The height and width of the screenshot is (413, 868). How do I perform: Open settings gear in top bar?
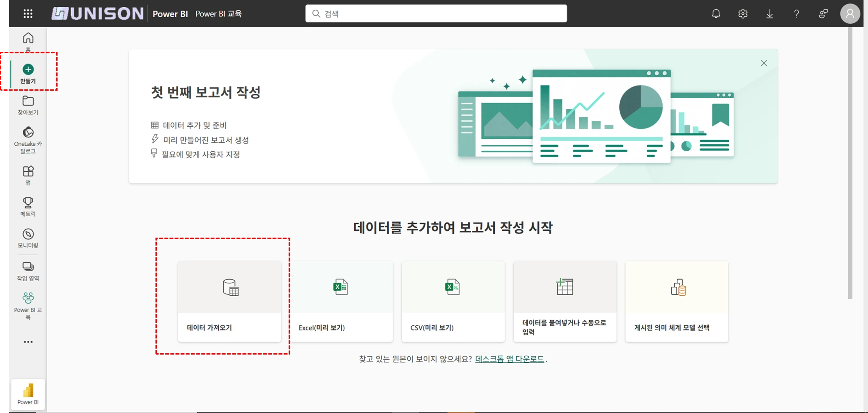[743, 14]
